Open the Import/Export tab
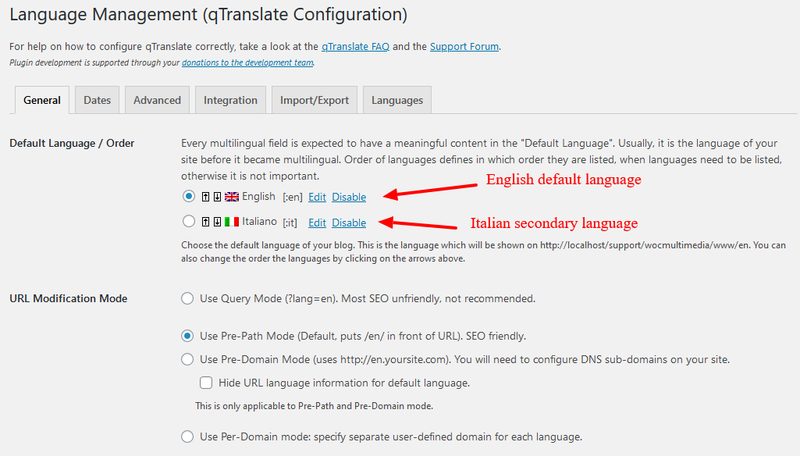The height and width of the screenshot is (456, 800). click(314, 100)
